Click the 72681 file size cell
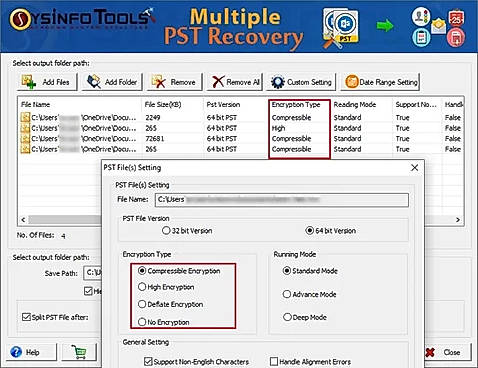This screenshot has height=368, width=478. tap(155, 139)
